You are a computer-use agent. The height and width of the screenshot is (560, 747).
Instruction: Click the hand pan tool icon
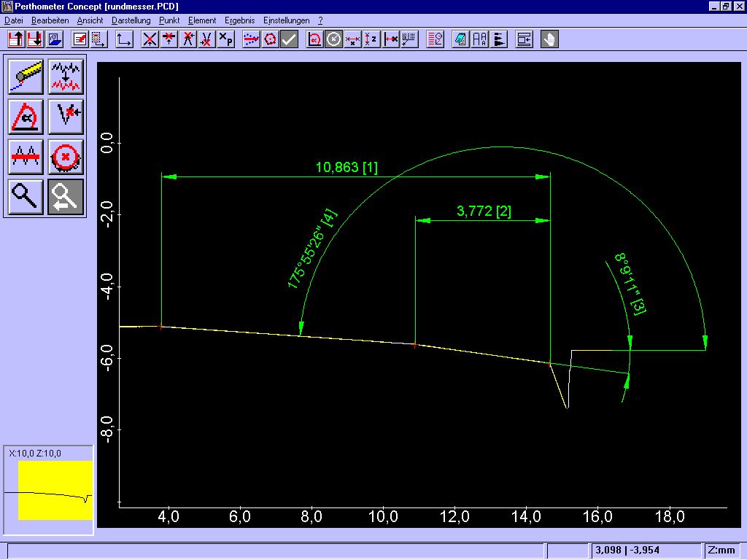[x=549, y=39]
